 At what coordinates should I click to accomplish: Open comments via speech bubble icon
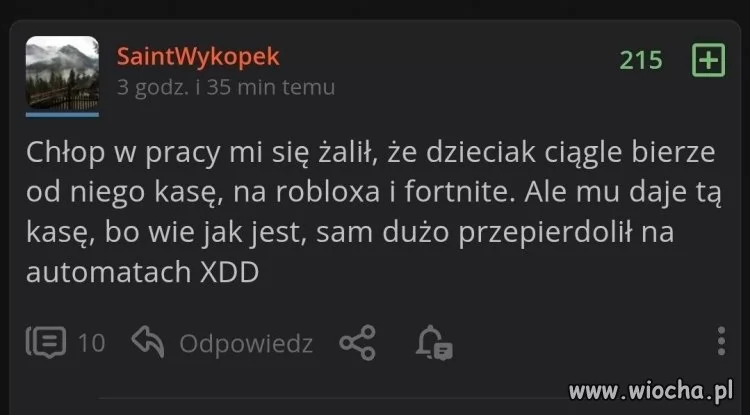click(46, 342)
